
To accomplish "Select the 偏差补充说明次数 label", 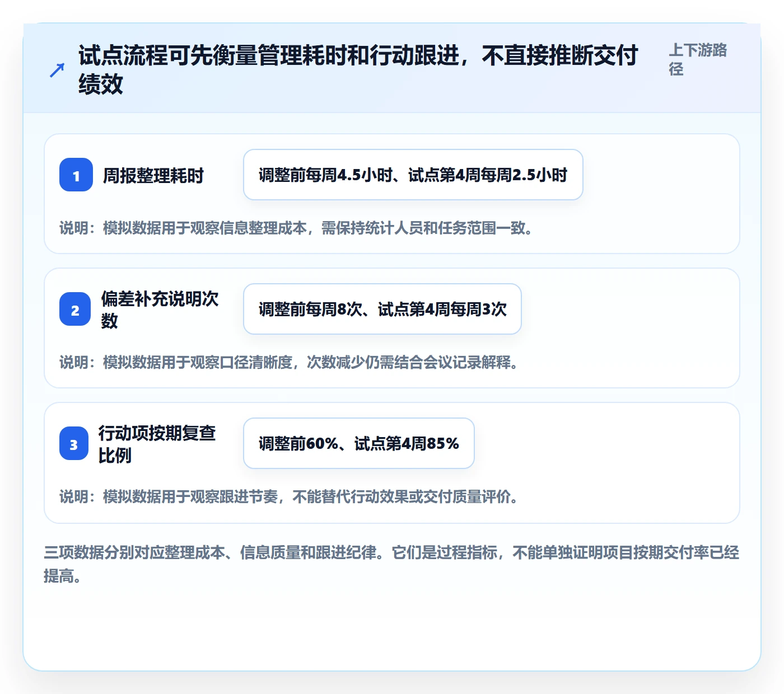I will pos(160,310).
